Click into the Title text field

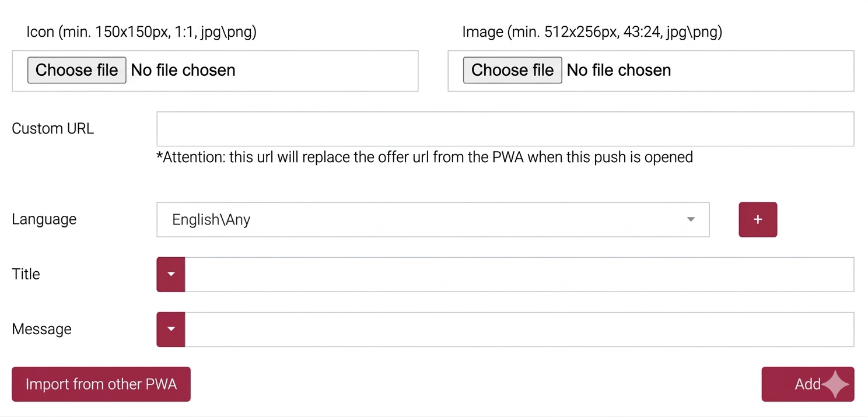tap(519, 274)
